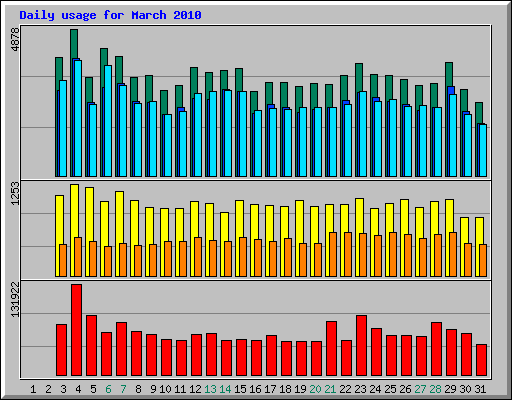Select day label 15 on the axis
512x400 pixels.
240,389
